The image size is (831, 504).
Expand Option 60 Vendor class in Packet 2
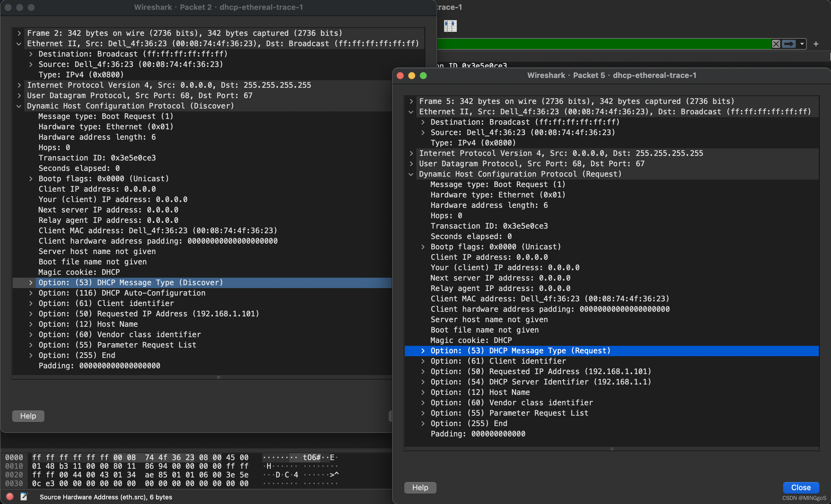point(31,335)
